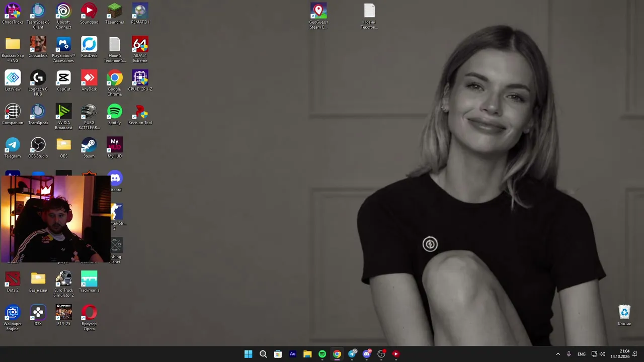Expand hidden system tray icons
The width and height of the screenshot is (644, 362).
558,354
